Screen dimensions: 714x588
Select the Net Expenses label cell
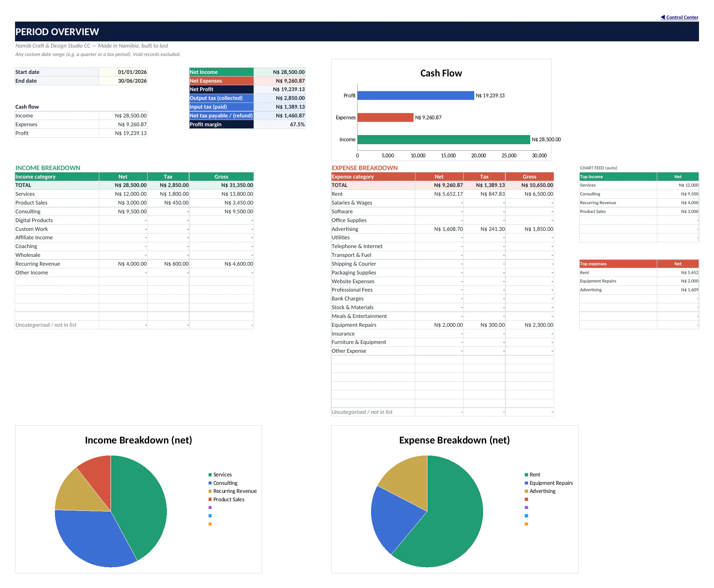[221, 81]
